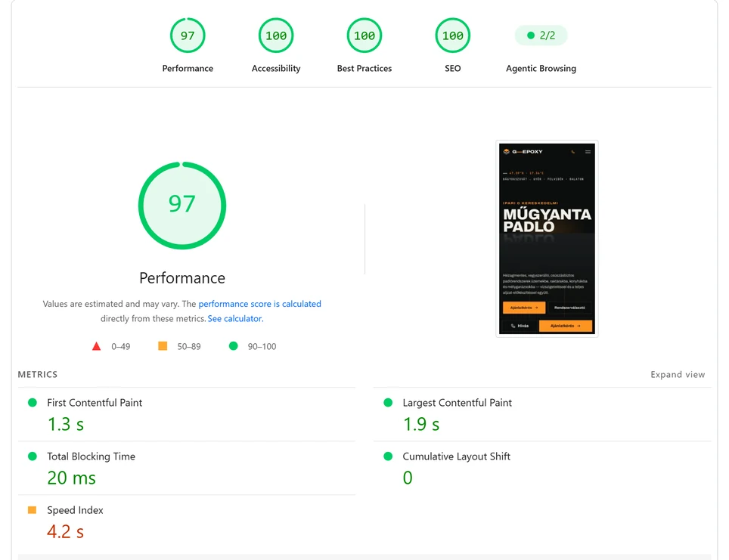The width and height of the screenshot is (729, 560).
Task: Click the Largest Contentful Paint metric title
Action: (457, 403)
